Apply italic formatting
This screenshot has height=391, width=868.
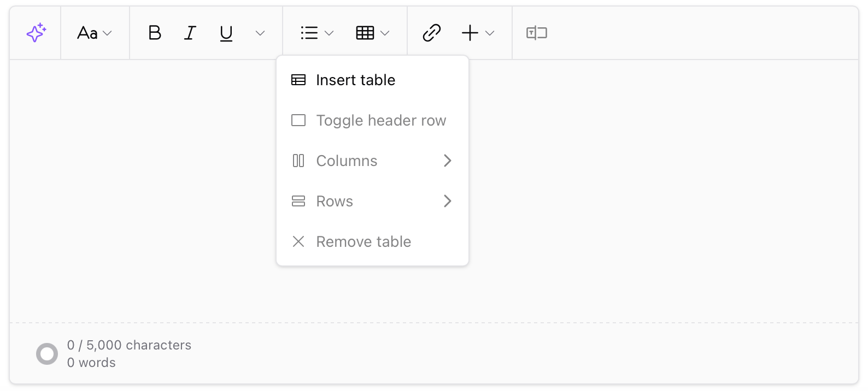tap(190, 33)
